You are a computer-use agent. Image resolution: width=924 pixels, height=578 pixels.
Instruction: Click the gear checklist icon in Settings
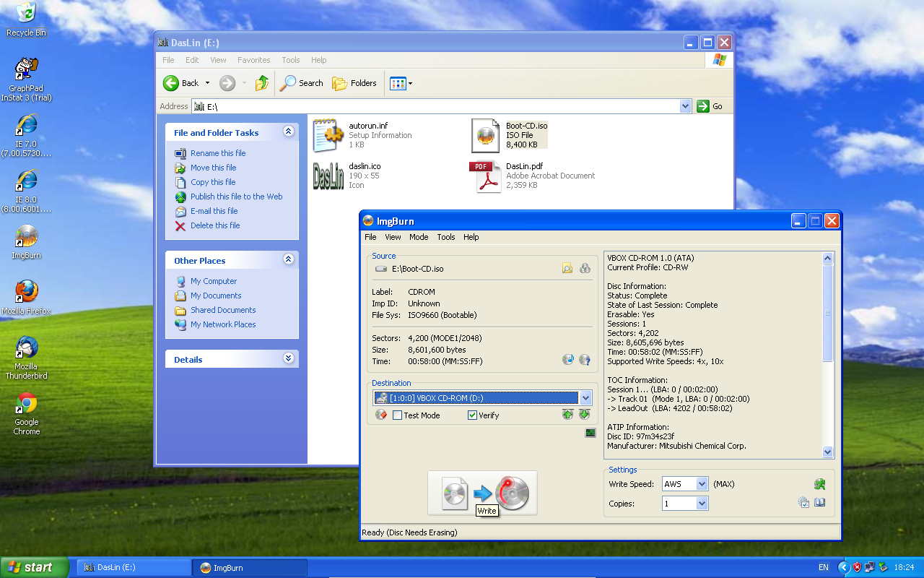pos(803,503)
